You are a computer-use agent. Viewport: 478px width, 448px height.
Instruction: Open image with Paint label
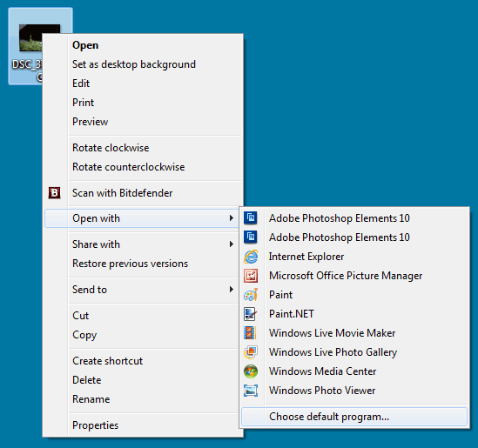tap(280, 295)
